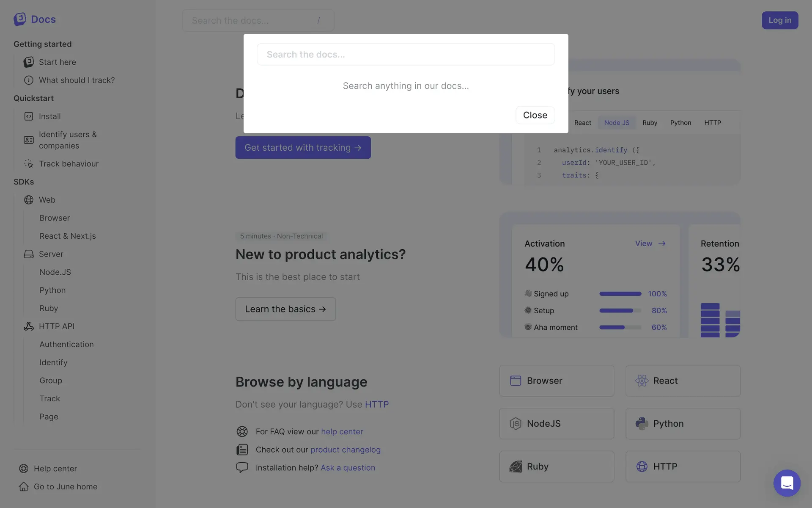Click the Install code icon in sidebar
Viewport: 812px width, 508px height.
[29, 116]
